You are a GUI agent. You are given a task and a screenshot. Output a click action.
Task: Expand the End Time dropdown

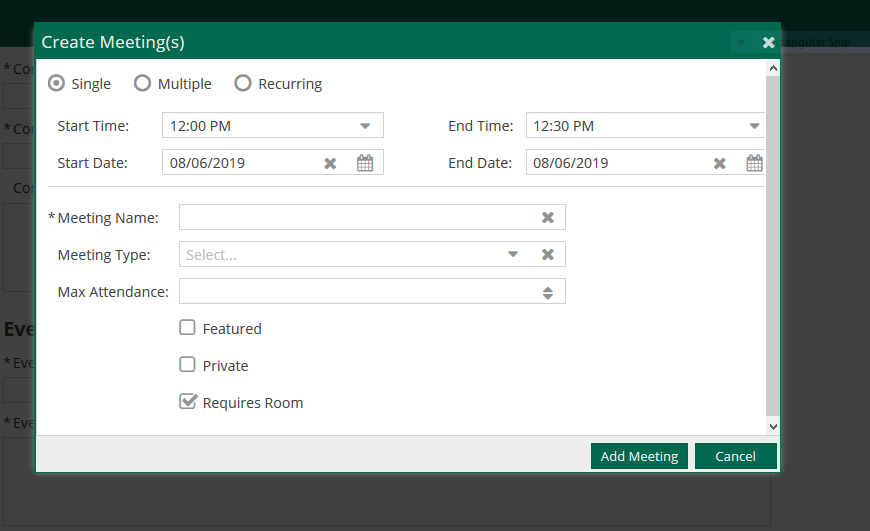click(x=754, y=126)
